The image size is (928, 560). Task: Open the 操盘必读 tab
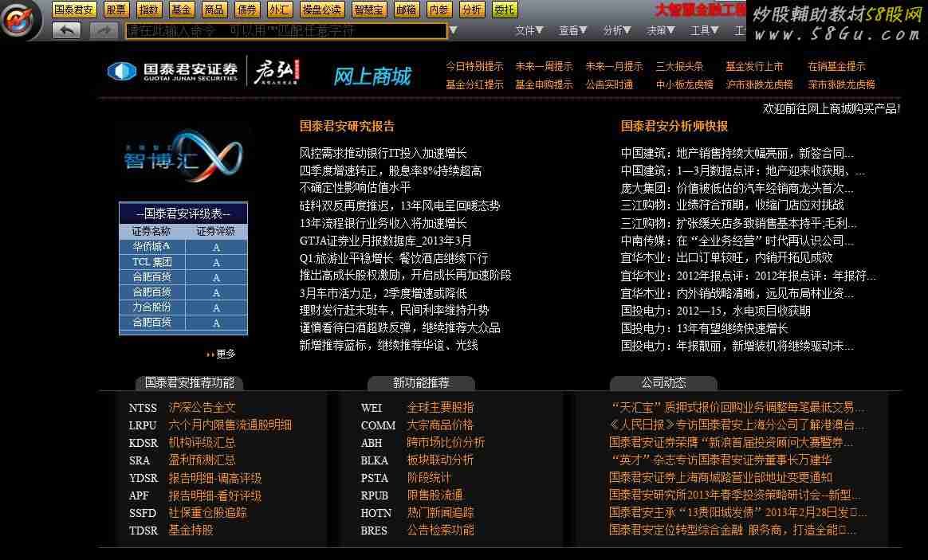point(321,10)
